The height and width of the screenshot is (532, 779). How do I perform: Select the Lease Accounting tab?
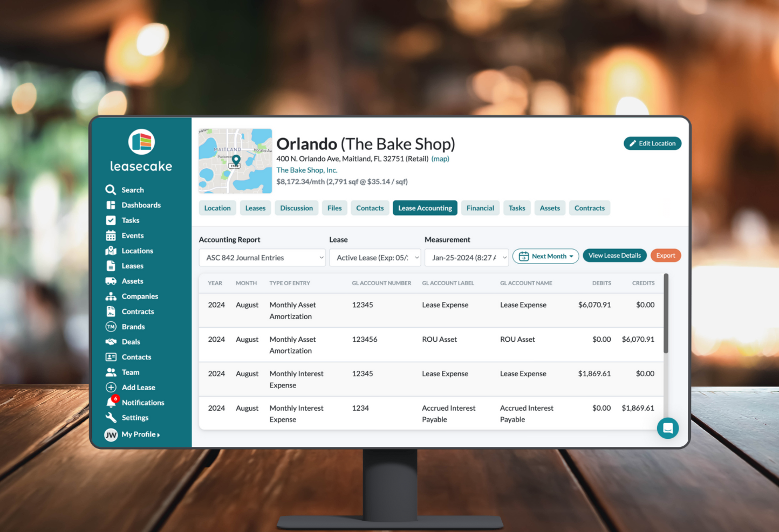point(425,208)
